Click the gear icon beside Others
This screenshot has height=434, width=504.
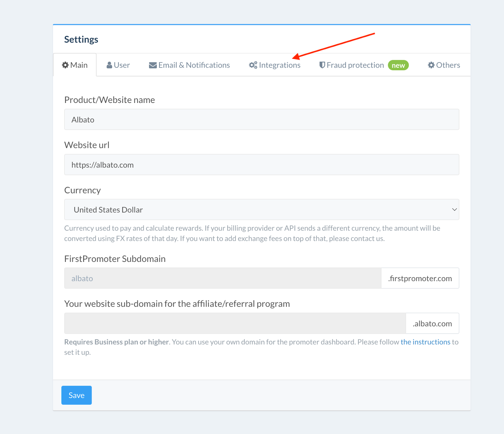pyautogui.click(x=431, y=65)
